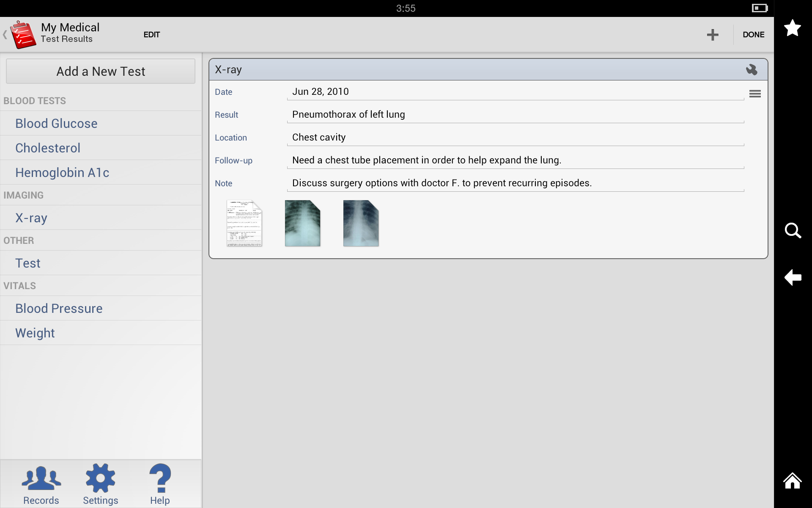Tap the star favorite icon
This screenshot has height=508, width=812.
pyautogui.click(x=792, y=28)
